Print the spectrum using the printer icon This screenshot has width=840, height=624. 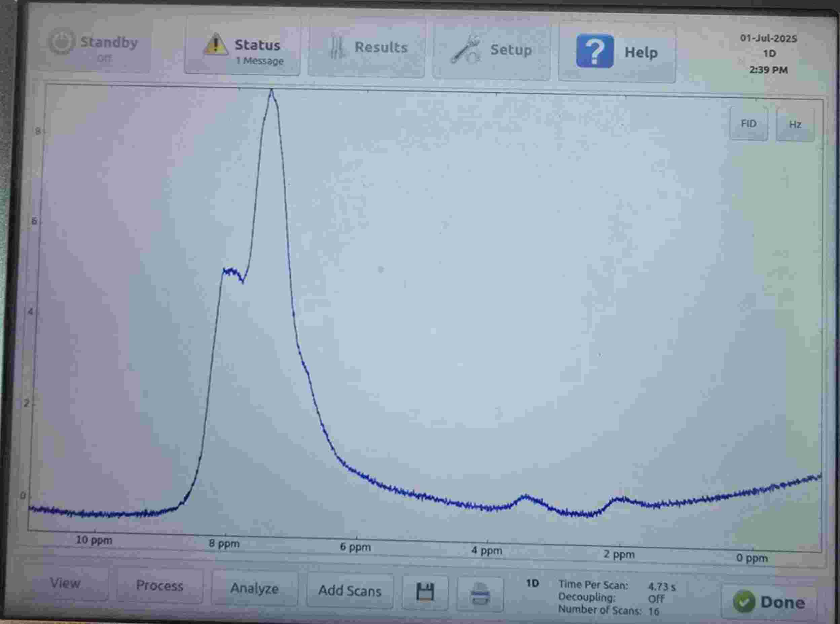pyautogui.click(x=480, y=594)
